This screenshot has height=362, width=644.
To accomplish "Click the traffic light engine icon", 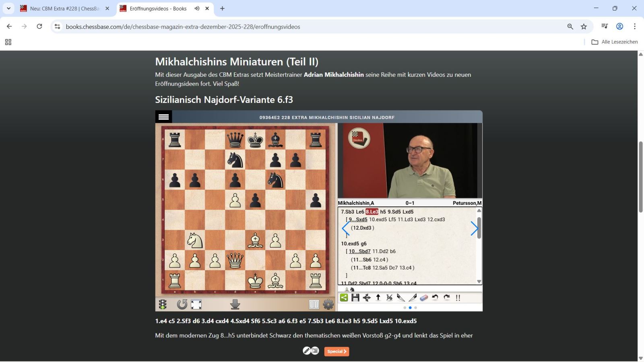I will point(163,304).
